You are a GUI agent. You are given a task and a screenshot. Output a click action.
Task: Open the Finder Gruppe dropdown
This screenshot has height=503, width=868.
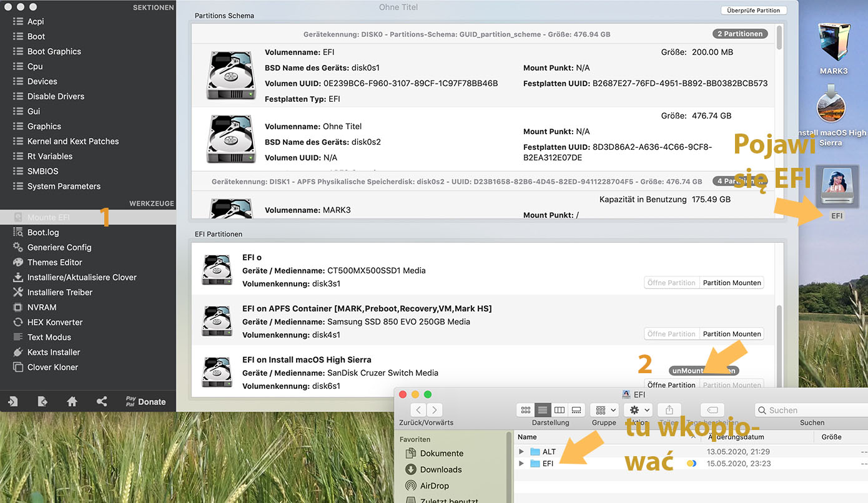(606, 410)
